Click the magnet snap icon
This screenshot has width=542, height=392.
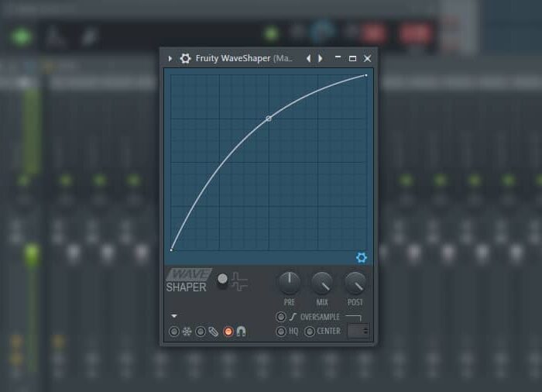[x=242, y=332]
